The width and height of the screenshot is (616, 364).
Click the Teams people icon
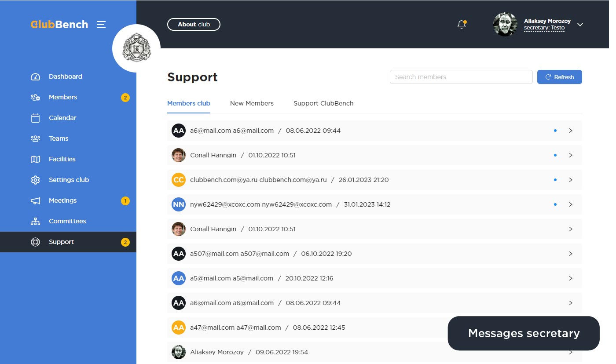coord(35,138)
